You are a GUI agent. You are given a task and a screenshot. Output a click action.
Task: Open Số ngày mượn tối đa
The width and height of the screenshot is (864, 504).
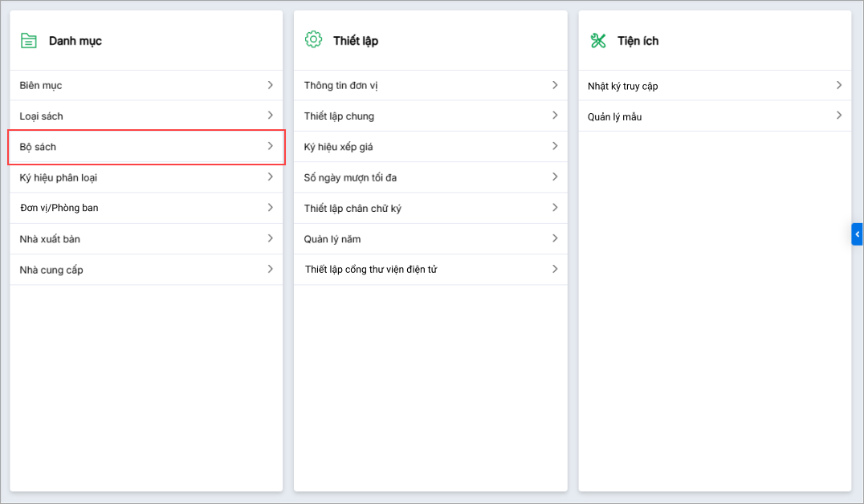(x=350, y=177)
